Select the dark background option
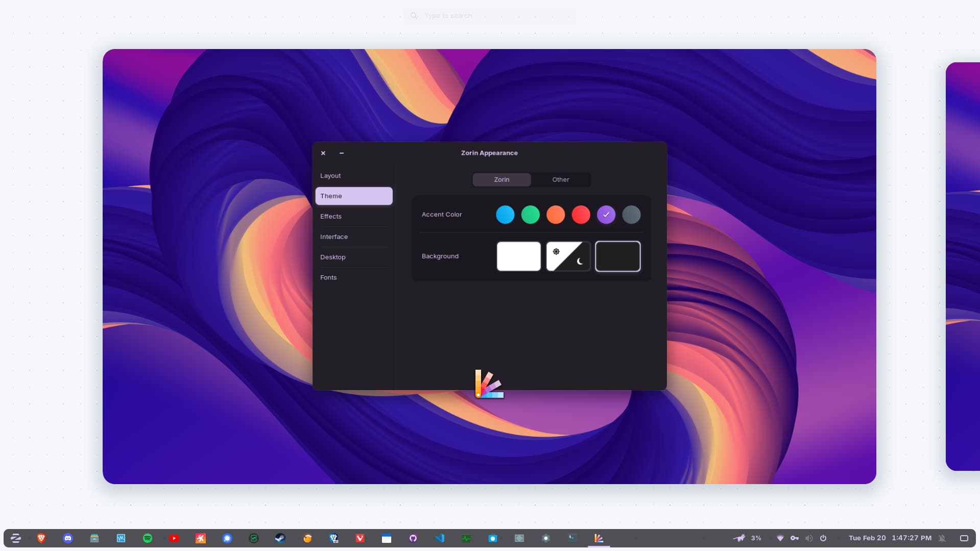This screenshot has width=980, height=551. pyautogui.click(x=617, y=256)
